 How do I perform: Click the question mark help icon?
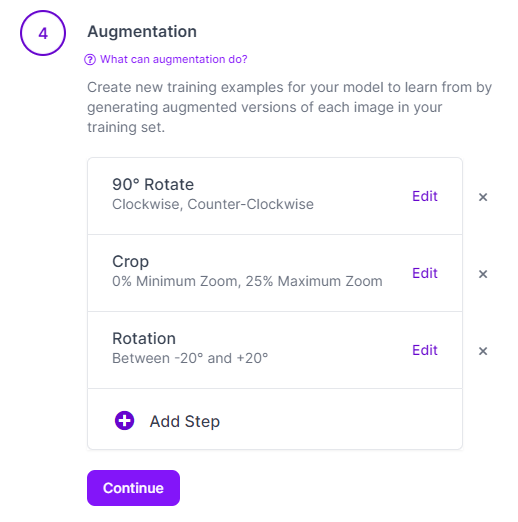click(x=90, y=60)
